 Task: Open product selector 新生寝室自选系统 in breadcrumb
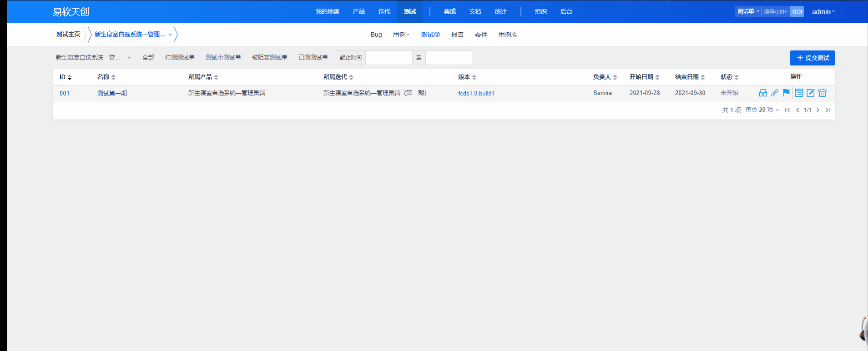pos(133,35)
